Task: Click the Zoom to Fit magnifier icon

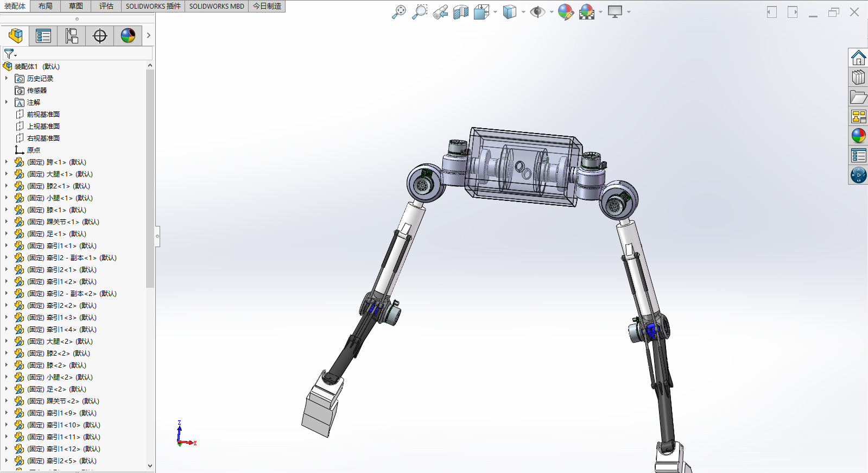Action: click(x=398, y=12)
